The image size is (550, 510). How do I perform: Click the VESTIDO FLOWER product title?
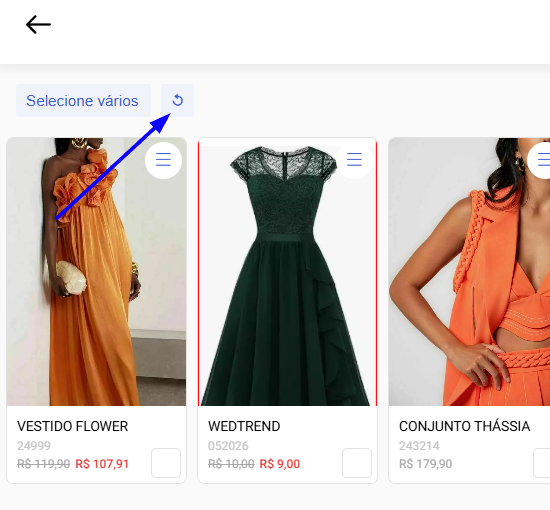coord(73,427)
